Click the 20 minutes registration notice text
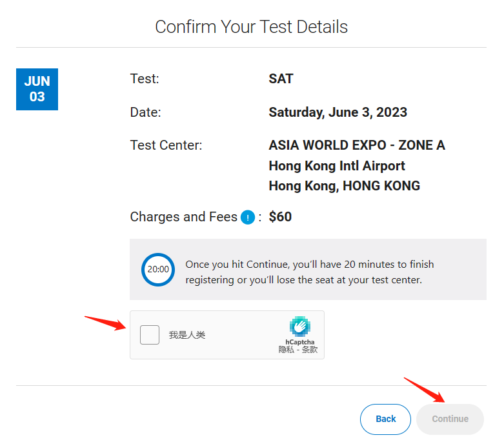The width and height of the screenshot is (504, 442). pyautogui.click(x=310, y=272)
